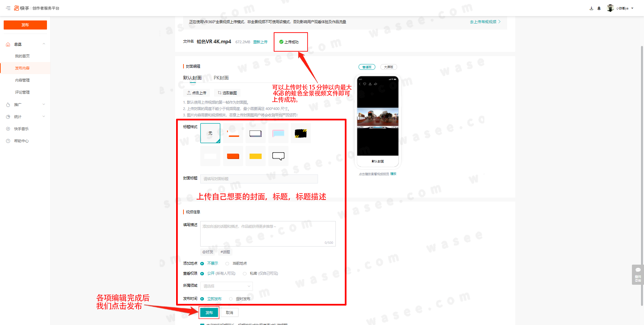Expand the 推广 sidebar section

44,105
